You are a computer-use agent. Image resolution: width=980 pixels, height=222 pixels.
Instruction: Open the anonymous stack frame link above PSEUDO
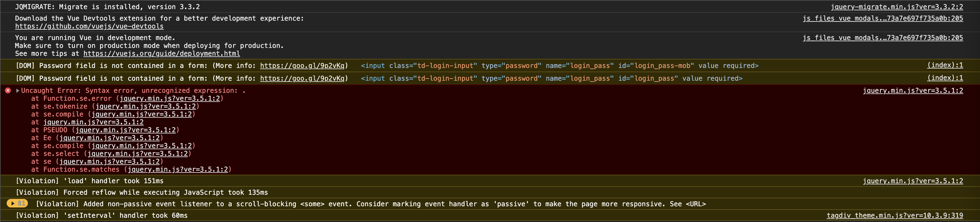pyautogui.click(x=93, y=122)
